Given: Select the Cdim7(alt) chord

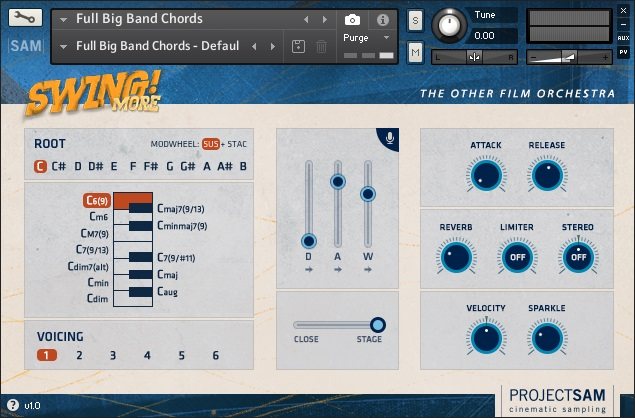Looking at the screenshot, I should coord(88,267).
